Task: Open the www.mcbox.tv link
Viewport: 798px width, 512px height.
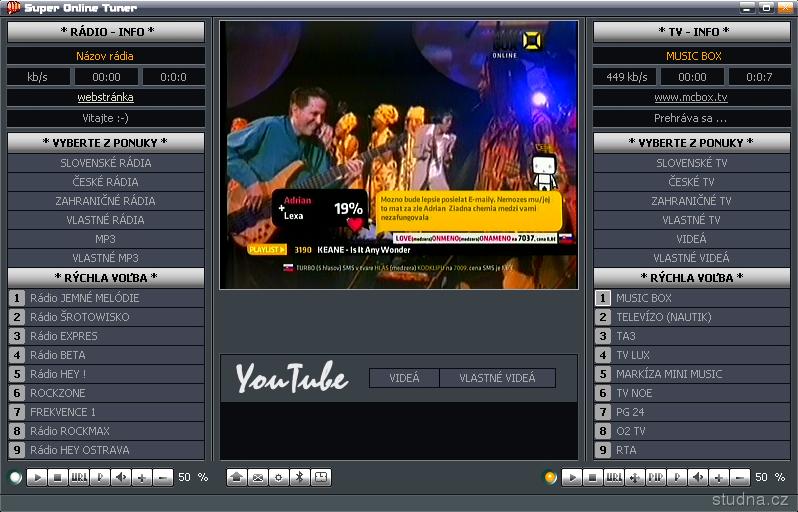Action: [691, 97]
